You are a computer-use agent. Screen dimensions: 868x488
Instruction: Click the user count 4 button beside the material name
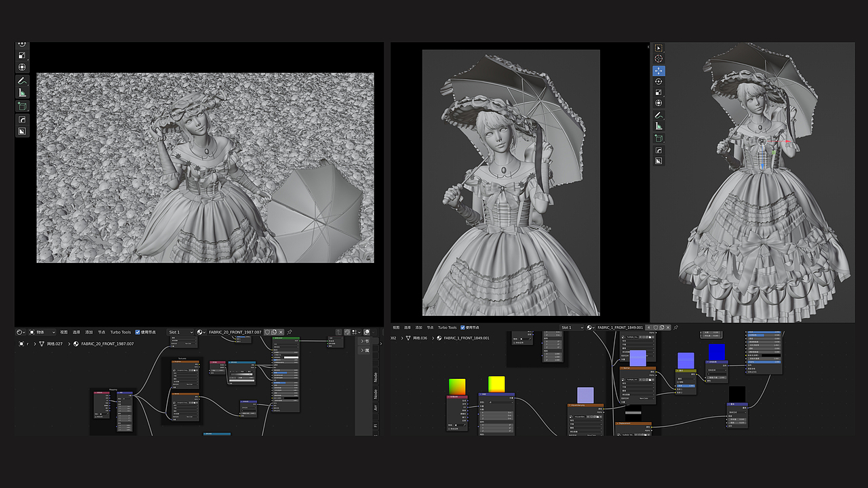pos(649,328)
